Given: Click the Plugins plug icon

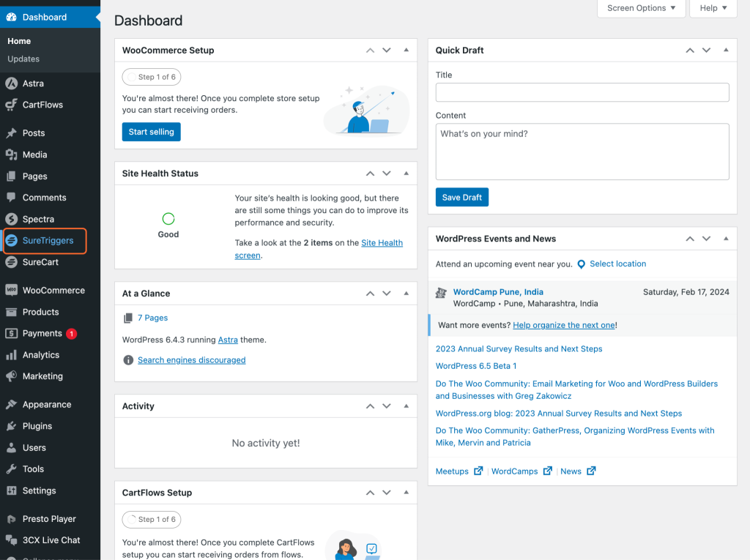Looking at the screenshot, I should coord(11,426).
